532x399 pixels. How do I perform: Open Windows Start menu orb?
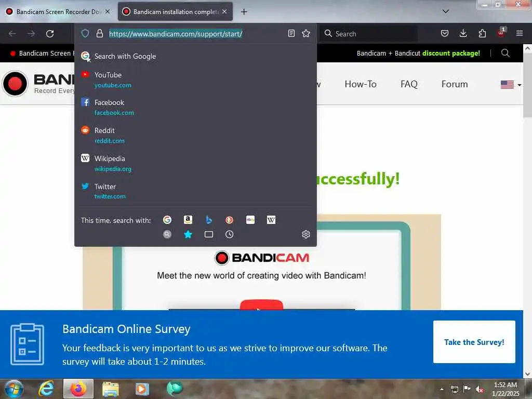pos(14,389)
